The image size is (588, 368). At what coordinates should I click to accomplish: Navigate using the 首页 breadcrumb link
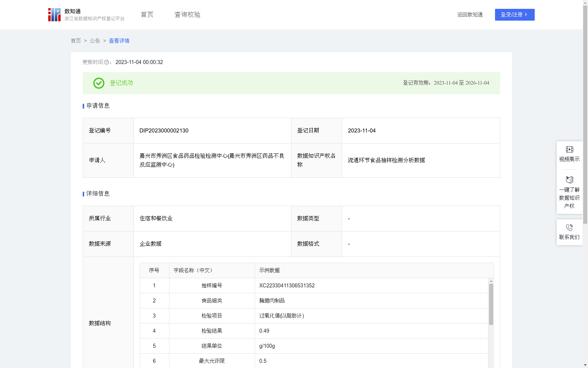(76, 41)
